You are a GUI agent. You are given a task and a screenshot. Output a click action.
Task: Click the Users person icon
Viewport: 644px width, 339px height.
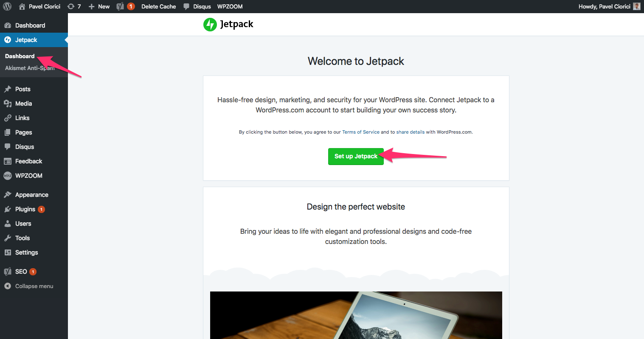pyautogui.click(x=8, y=224)
